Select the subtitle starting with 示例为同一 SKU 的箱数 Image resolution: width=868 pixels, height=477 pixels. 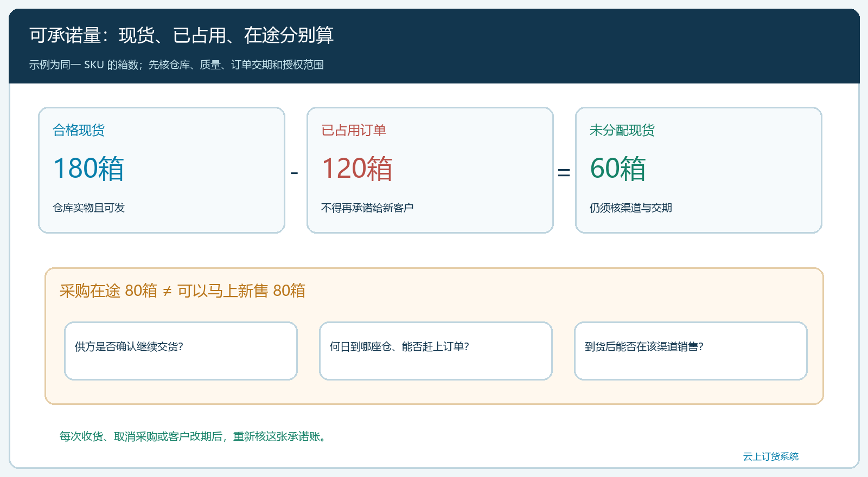[x=176, y=65]
